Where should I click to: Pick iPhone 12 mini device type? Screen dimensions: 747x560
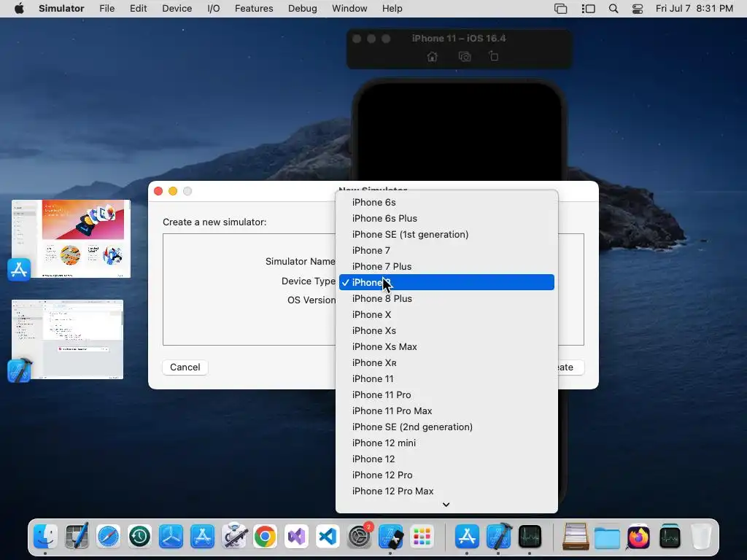(x=446, y=443)
